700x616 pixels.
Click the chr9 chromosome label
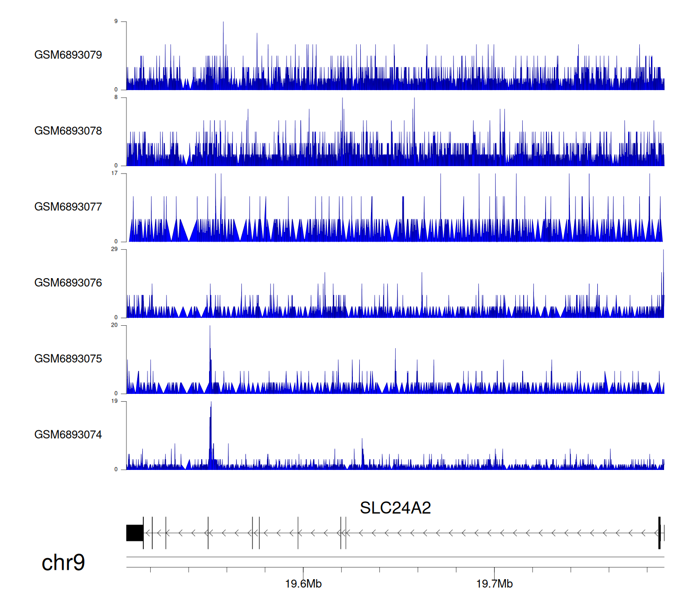tap(63, 563)
